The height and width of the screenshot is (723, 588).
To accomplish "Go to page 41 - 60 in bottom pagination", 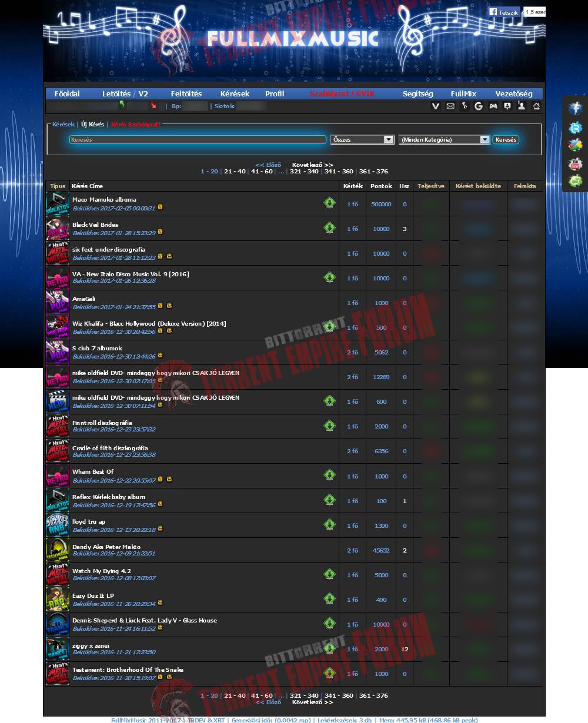I will pyautogui.click(x=262, y=696).
